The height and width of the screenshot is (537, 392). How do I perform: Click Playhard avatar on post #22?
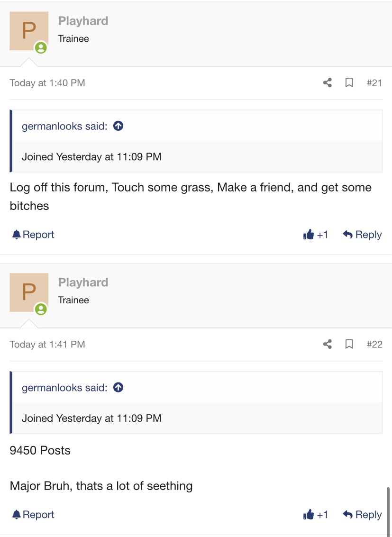click(29, 292)
